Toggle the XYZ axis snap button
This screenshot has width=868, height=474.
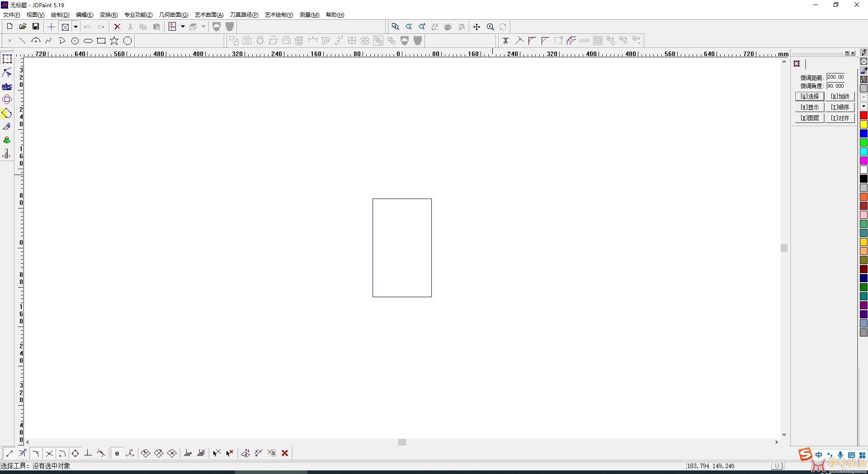pyautogui.click(x=130, y=453)
